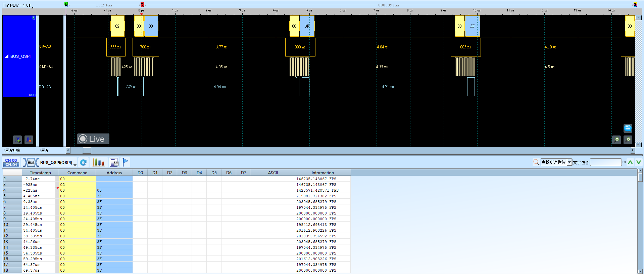This screenshot has height=274, width=644.
Task: Find next match with green down arrow
Action: click(639, 162)
